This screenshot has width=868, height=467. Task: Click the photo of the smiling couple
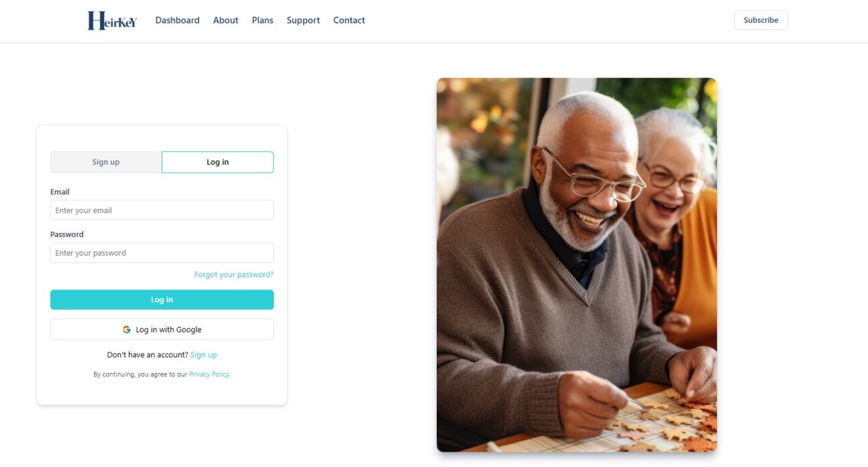577,265
